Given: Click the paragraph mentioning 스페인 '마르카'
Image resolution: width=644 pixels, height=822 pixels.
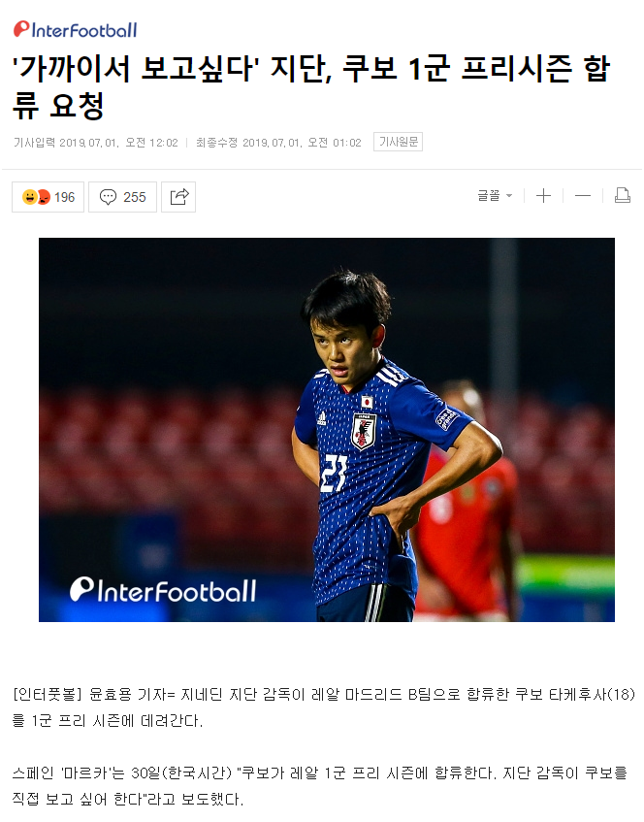Looking at the screenshot, I should click(320, 785).
